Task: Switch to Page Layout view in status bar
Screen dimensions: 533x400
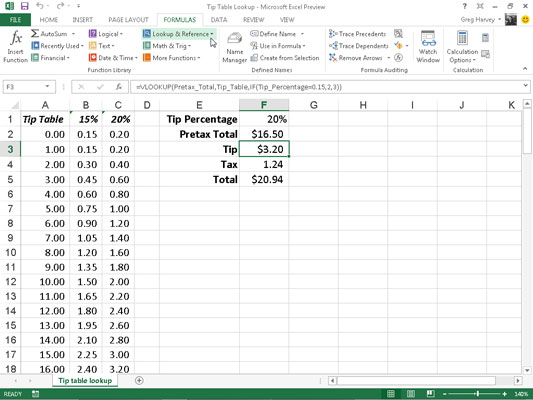Action: click(x=411, y=394)
